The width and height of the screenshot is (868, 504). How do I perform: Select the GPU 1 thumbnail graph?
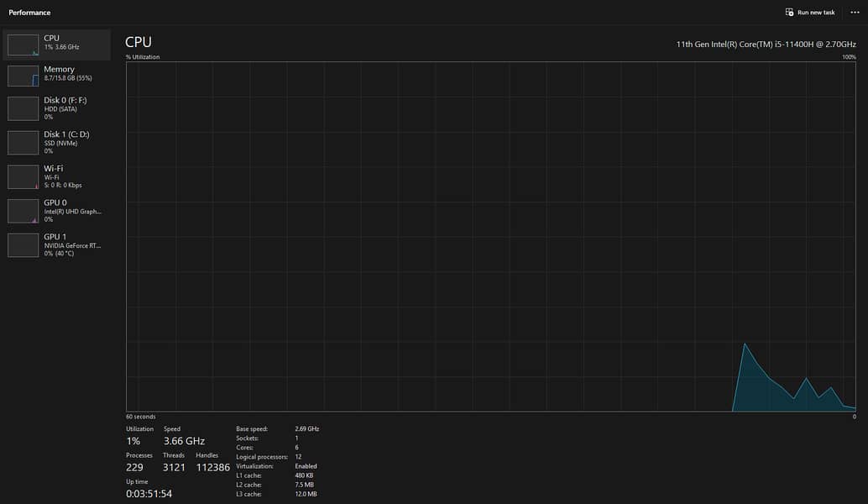pyautogui.click(x=23, y=245)
